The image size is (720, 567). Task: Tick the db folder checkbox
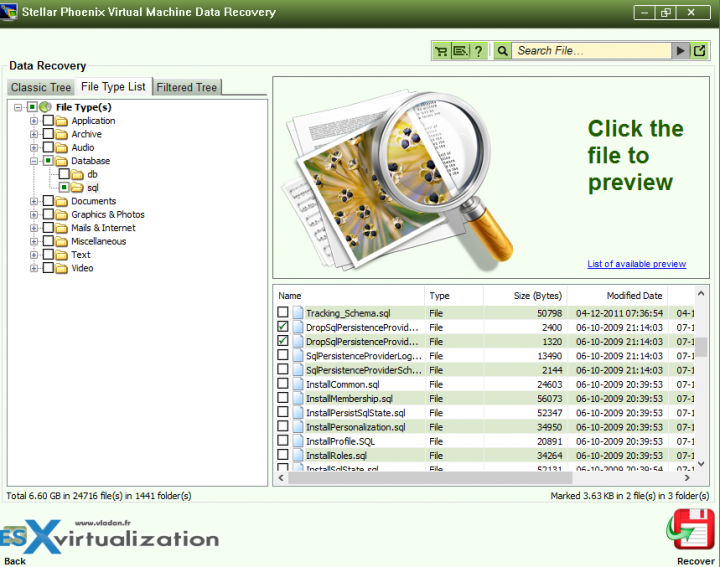64,174
